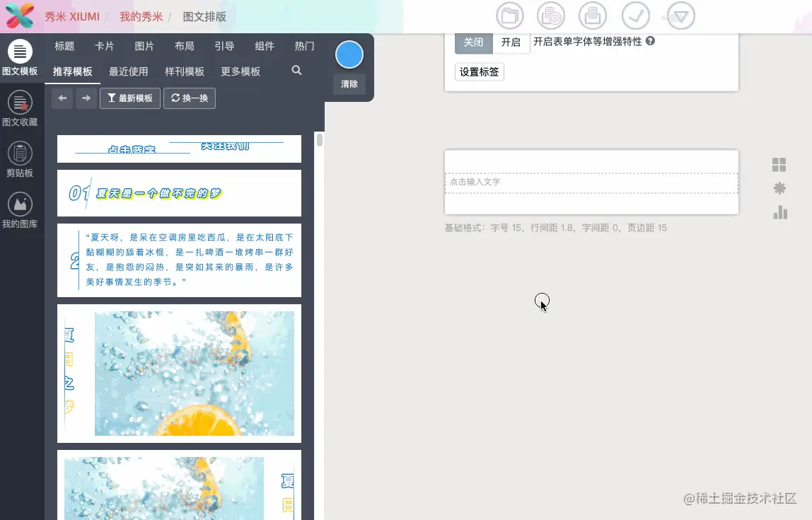Open the 剪贴板 clipboard panel
Screen dimensions: 812x520
click(x=20, y=159)
